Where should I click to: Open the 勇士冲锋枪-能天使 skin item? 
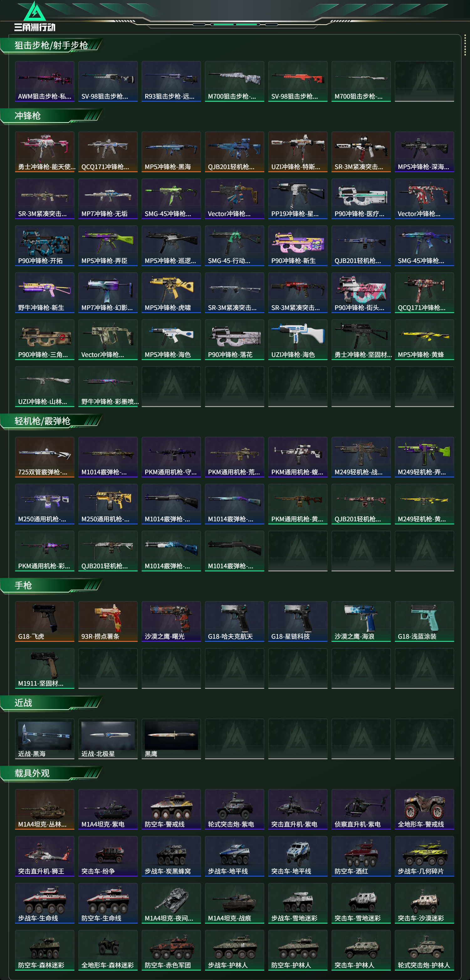coord(44,152)
